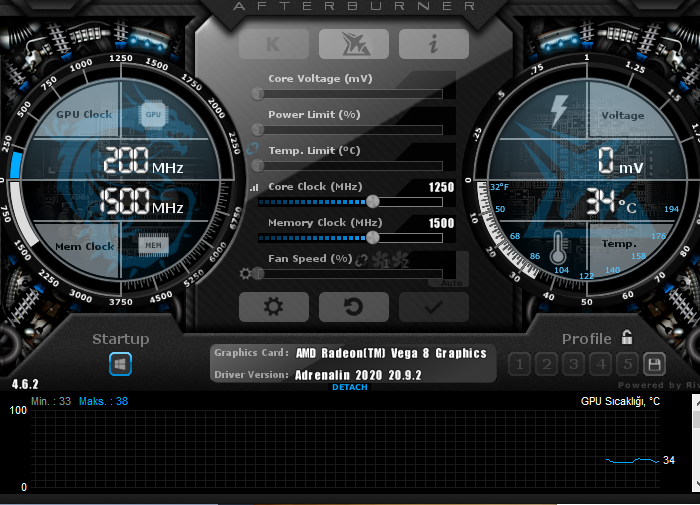Launch the OC Scanner jet icon
Viewport: 700px width, 505px height.
(354, 44)
